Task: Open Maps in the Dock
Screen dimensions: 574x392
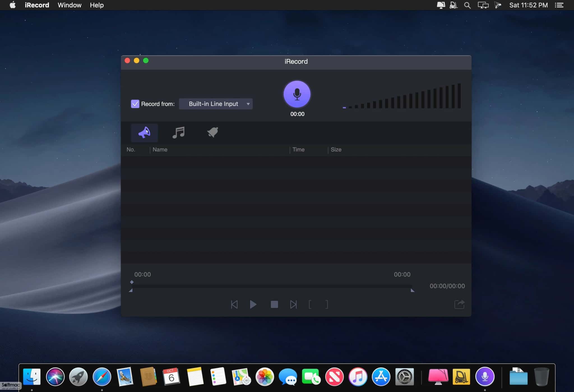Action: (241, 377)
